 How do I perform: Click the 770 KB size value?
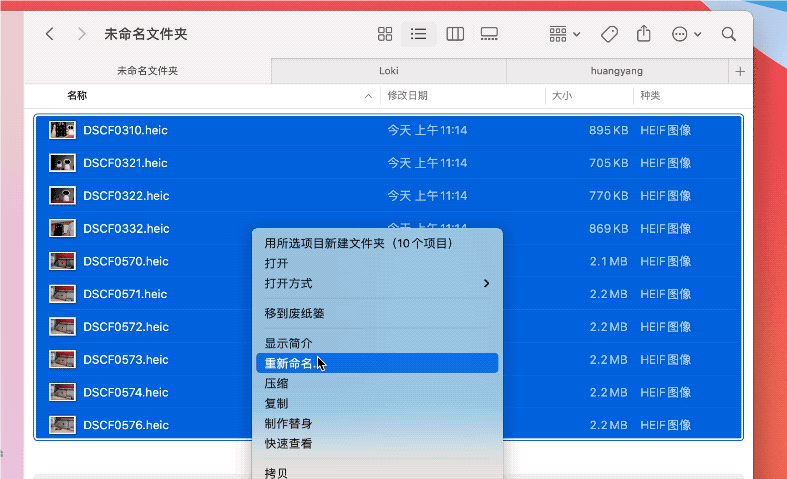click(608, 196)
